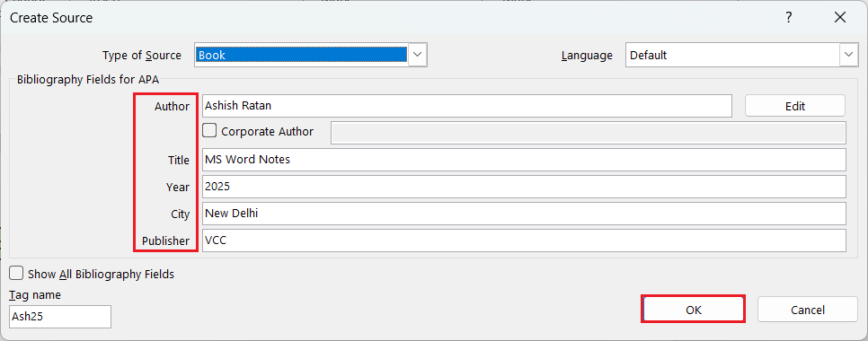The image size is (868, 341).
Task: Click the Title field with MS Word Notes
Action: pyautogui.click(x=524, y=160)
